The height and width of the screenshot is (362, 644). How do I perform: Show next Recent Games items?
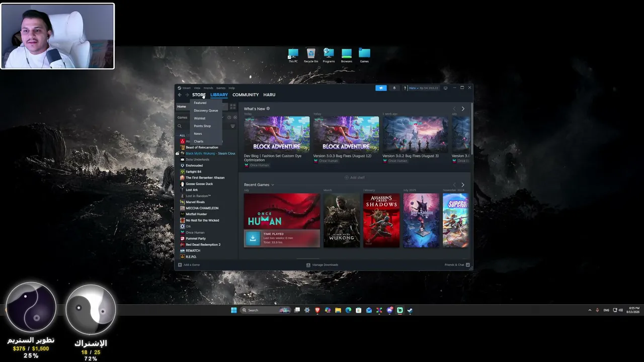click(463, 185)
